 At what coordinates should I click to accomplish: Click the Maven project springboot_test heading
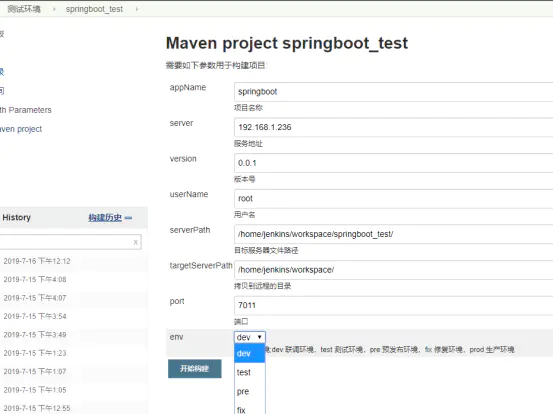pyautogui.click(x=287, y=43)
